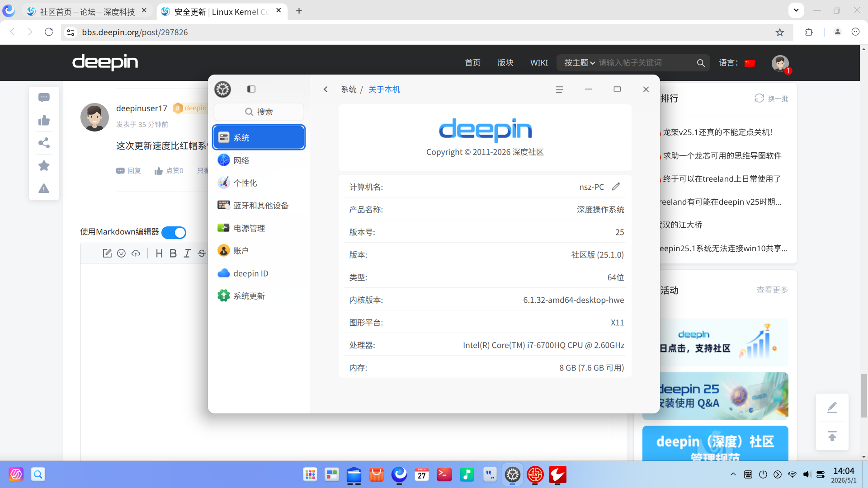The height and width of the screenshot is (488, 868).
Task: Insert an emoji in the reply editor
Action: point(121,253)
